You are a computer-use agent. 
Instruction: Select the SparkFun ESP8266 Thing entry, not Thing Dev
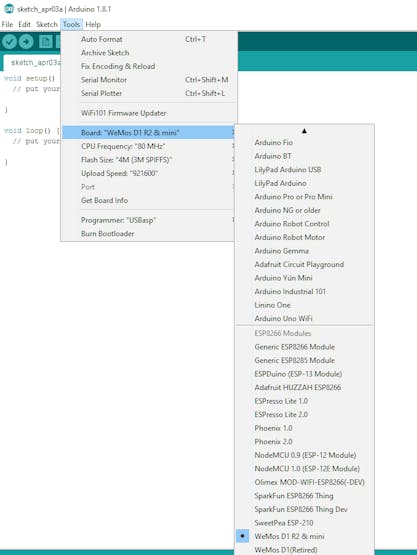pos(304,496)
